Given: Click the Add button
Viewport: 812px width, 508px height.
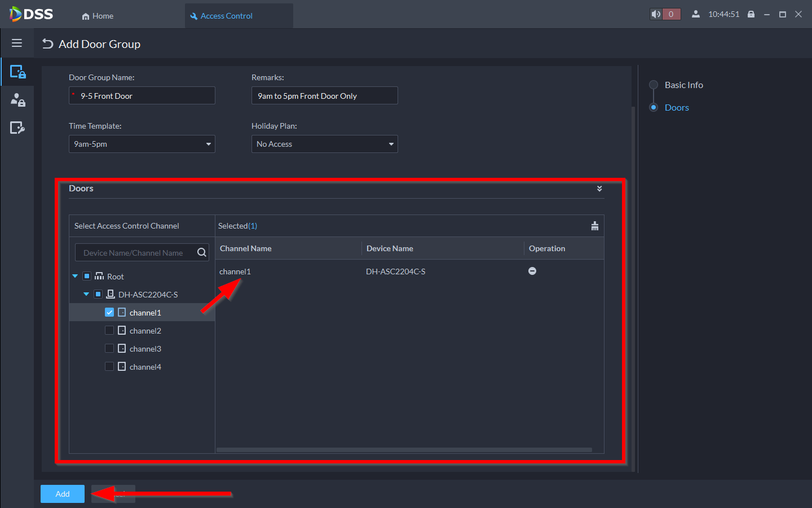Looking at the screenshot, I should [x=63, y=494].
